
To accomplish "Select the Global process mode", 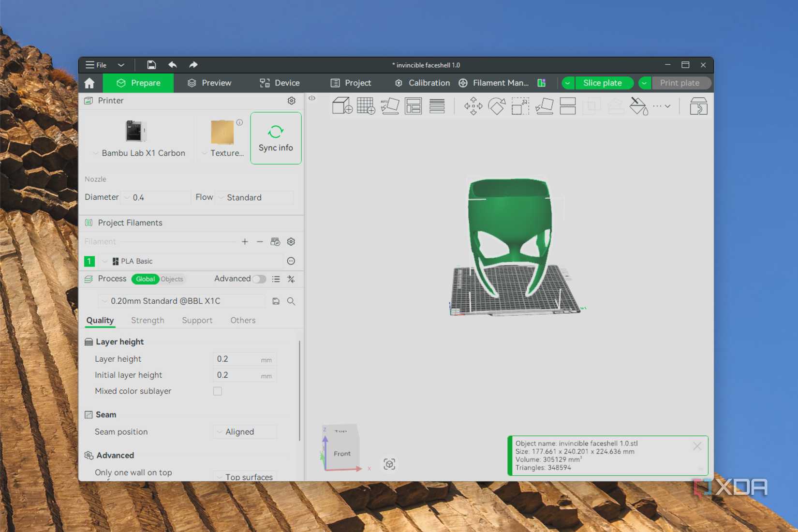I will click(x=145, y=279).
